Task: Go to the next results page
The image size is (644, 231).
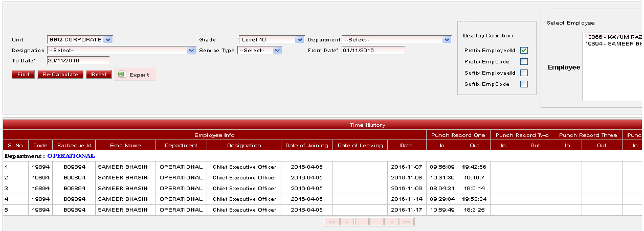Action: point(391,222)
